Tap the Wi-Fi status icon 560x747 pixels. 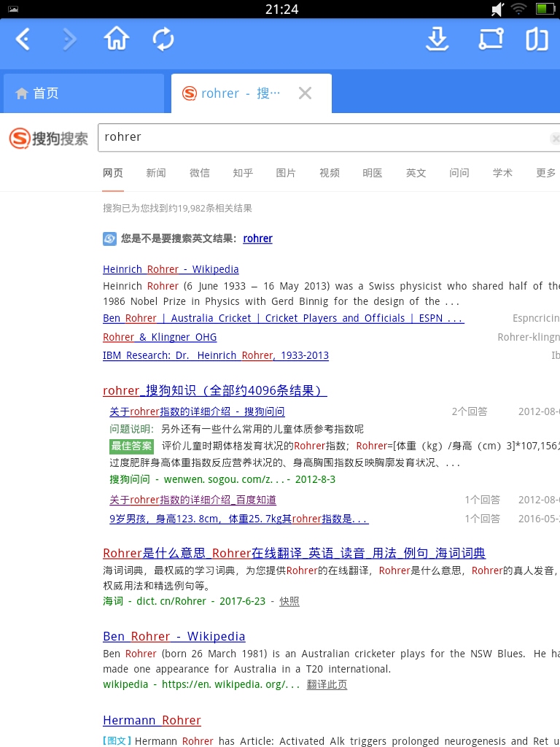[x=518, y=9]
